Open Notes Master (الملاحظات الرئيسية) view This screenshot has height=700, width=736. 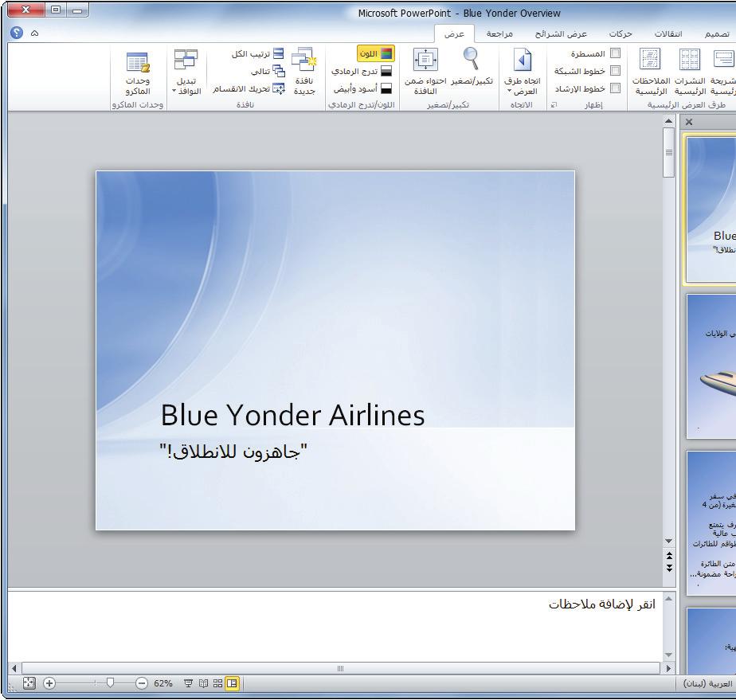coord(651,72)
